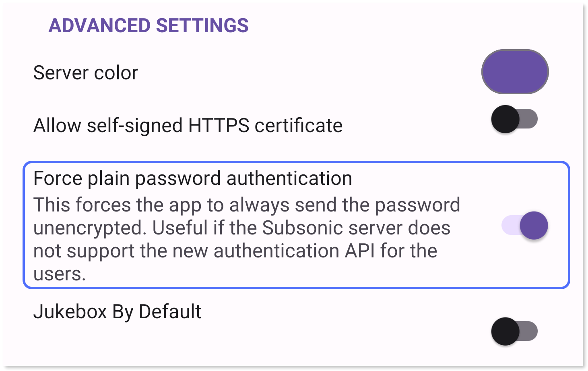This screenshot has width=588, height=371.
Task: Click the Allow self-signed HTTPS certificate label
Action: point(188,125)
